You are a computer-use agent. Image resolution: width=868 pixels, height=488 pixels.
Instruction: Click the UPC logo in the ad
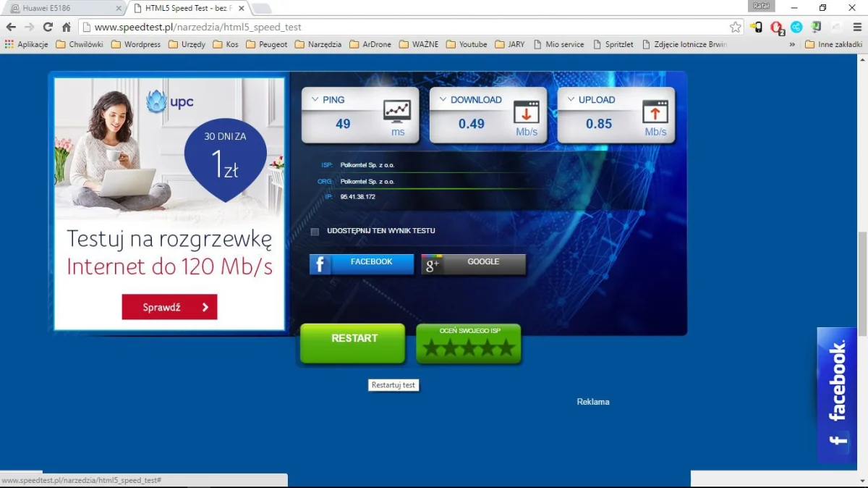[x=170, y=101]
